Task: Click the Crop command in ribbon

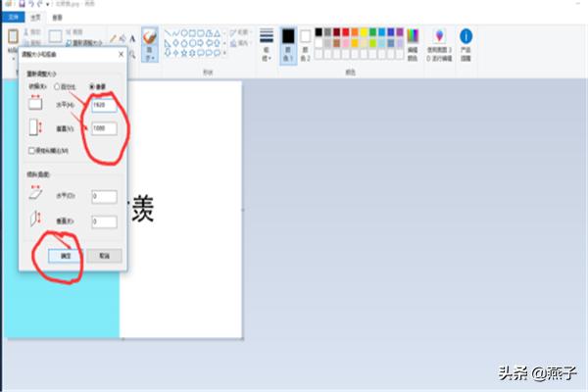Action: (74, 32)
